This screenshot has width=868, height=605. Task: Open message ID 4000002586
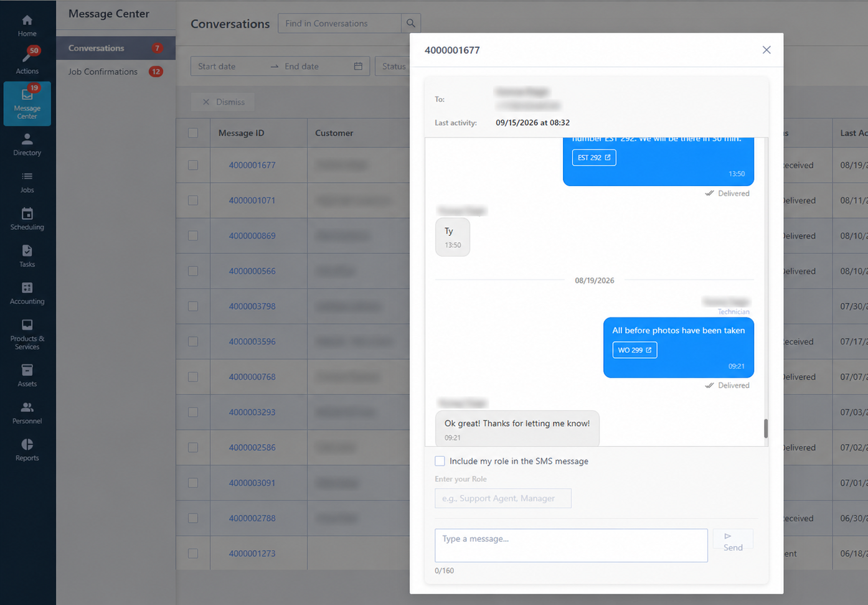[x=252, y=448]
